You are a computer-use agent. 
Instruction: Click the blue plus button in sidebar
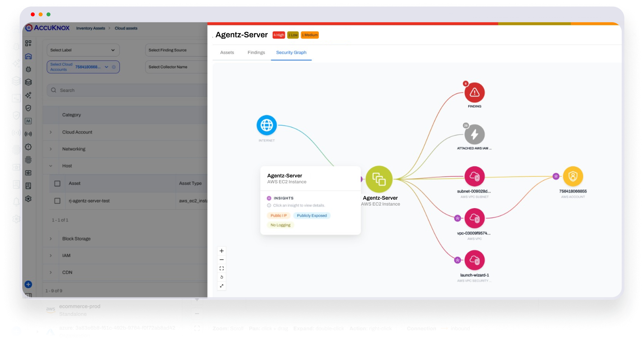click(x=28, y=284)
